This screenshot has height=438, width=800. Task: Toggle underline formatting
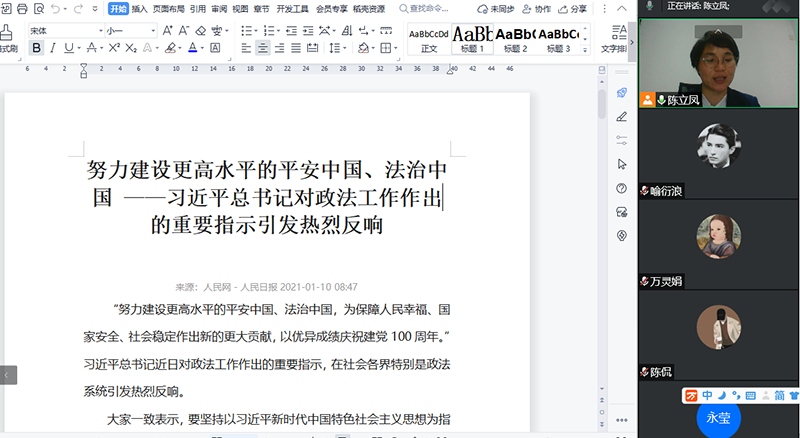pos(68,48)
